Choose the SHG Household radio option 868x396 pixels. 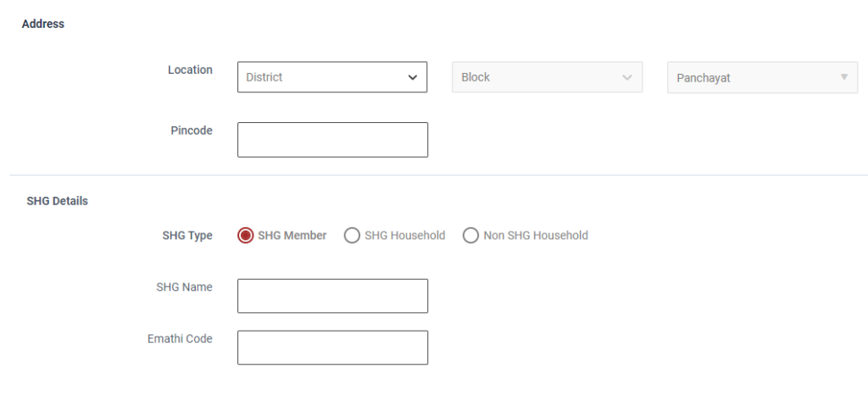(352, 236)
